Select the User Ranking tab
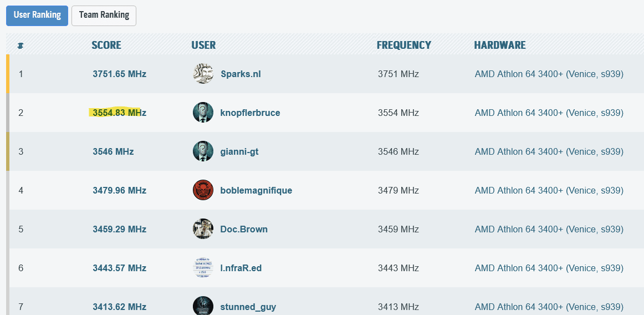The width and height of the screenshot is (644, 315). point(37,16)
